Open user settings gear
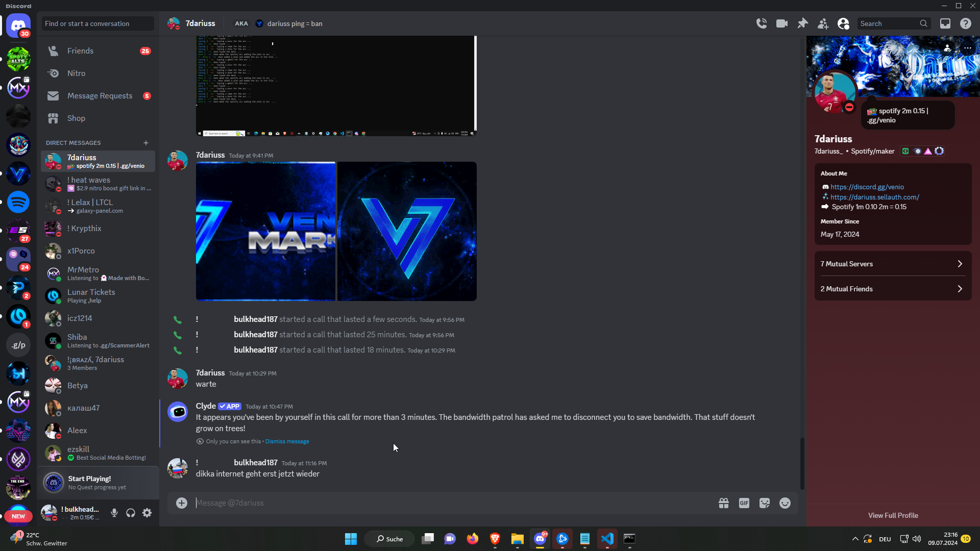The image size is (980, 551). [x=147, y=513]
